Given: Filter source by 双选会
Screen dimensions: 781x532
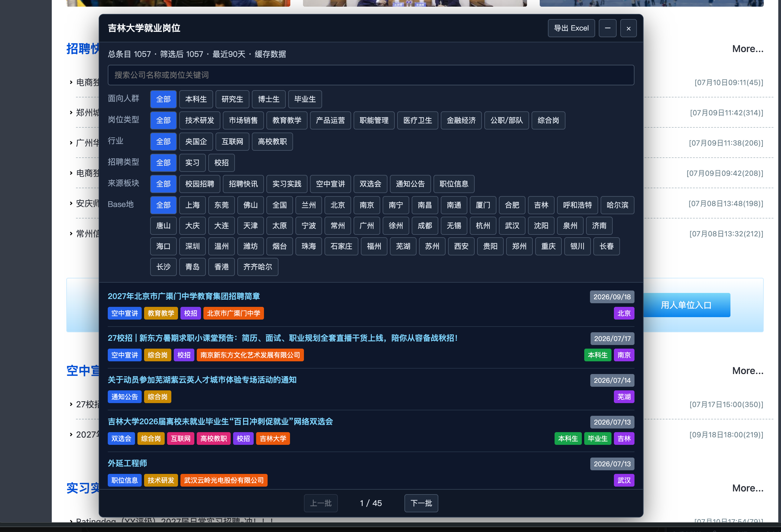Looking at the screenshot, I should [x=370, y=184].
